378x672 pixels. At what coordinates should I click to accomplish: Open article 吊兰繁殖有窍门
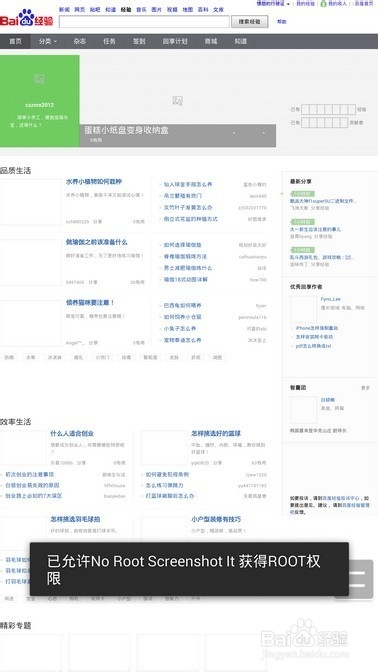pyautogui.click(x=183, y=196)
